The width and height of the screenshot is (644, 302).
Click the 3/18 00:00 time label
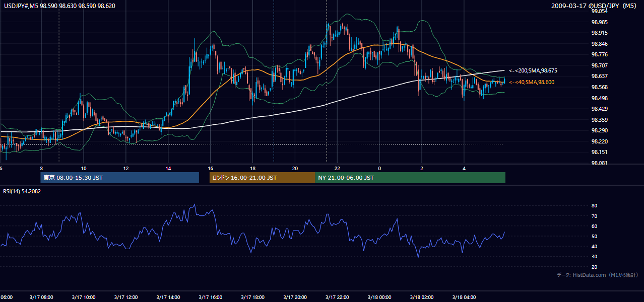[x=380, y=297]
